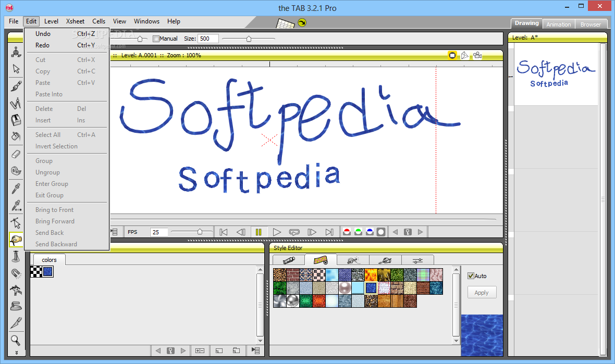Step forward one frame
Image resolution: width=615 pixels, height=364 pixels.
(x=312, y=232)
